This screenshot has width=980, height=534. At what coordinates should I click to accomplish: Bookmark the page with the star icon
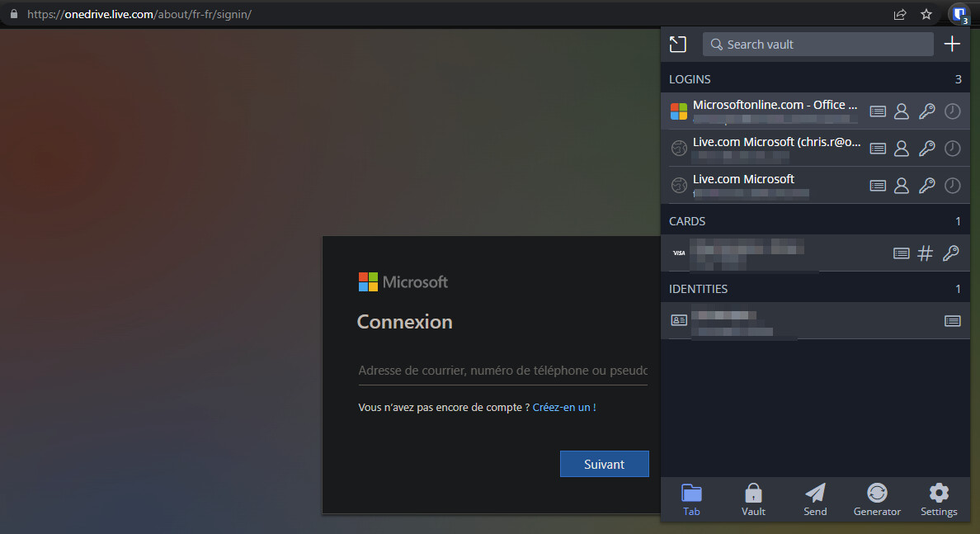click(x=926, y=14)
